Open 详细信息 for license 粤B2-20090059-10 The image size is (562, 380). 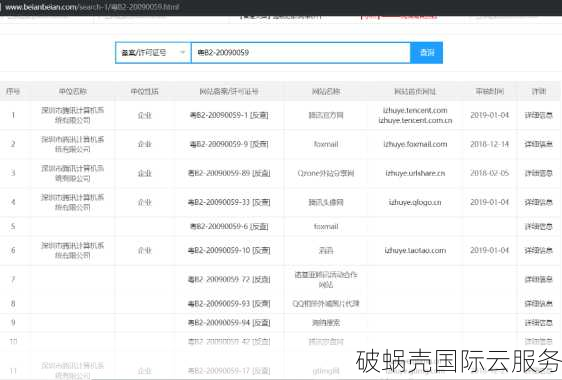click(539, 250)
